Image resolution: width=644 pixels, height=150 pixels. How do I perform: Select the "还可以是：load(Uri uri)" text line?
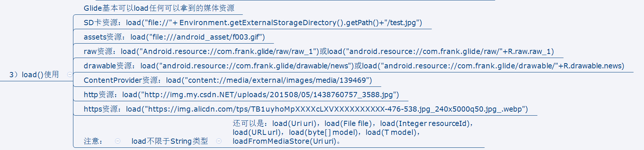352,123
